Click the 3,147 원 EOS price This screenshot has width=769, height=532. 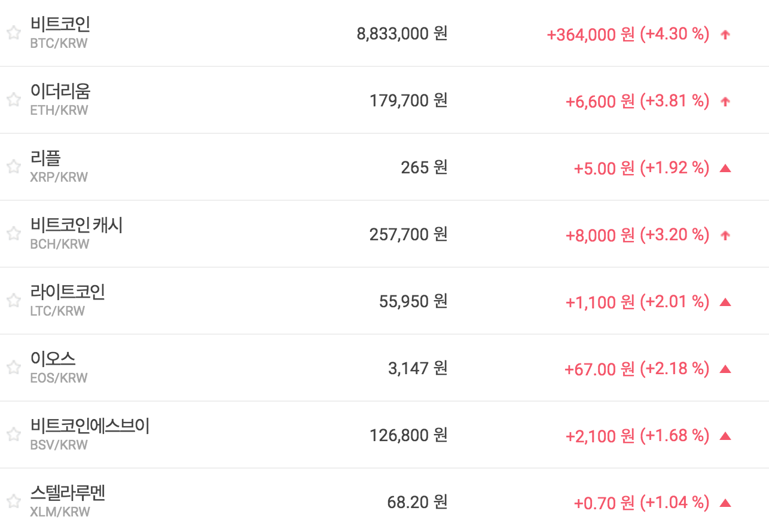coord(417,368)
